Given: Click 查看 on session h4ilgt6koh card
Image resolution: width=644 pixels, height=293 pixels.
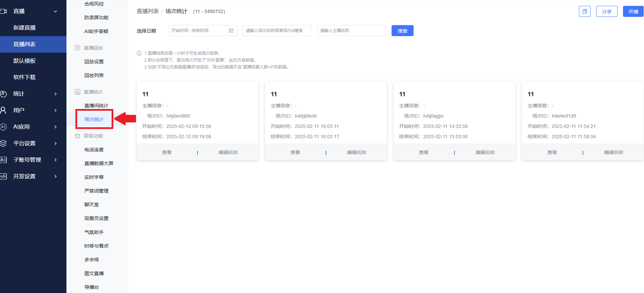Looking at the screenshot, I should click(x=295, y=152).
